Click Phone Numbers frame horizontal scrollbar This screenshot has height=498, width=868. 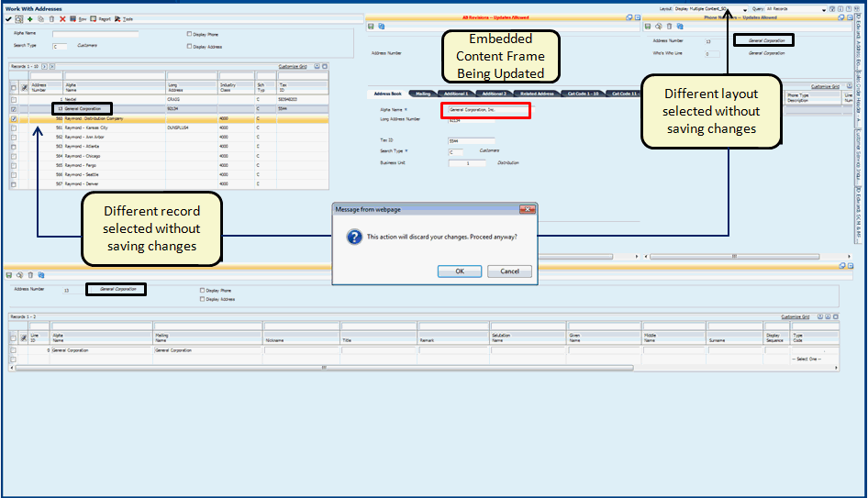[735, 257]
